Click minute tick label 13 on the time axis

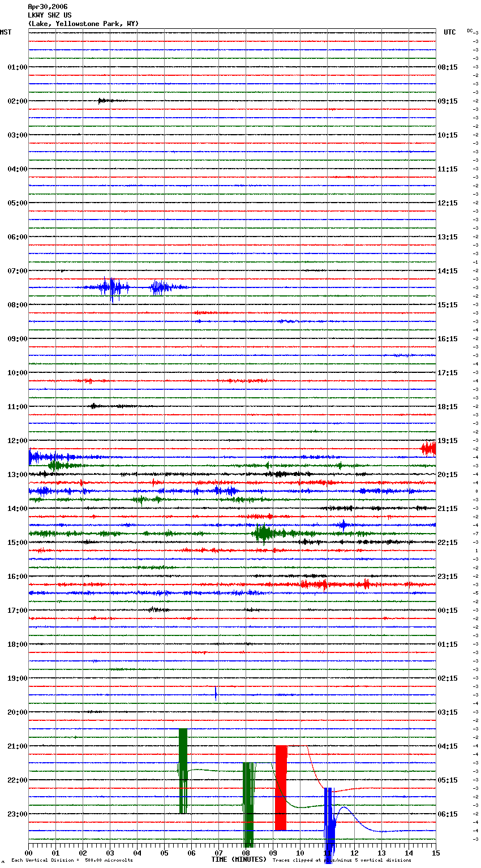click(x=381, y=853)
